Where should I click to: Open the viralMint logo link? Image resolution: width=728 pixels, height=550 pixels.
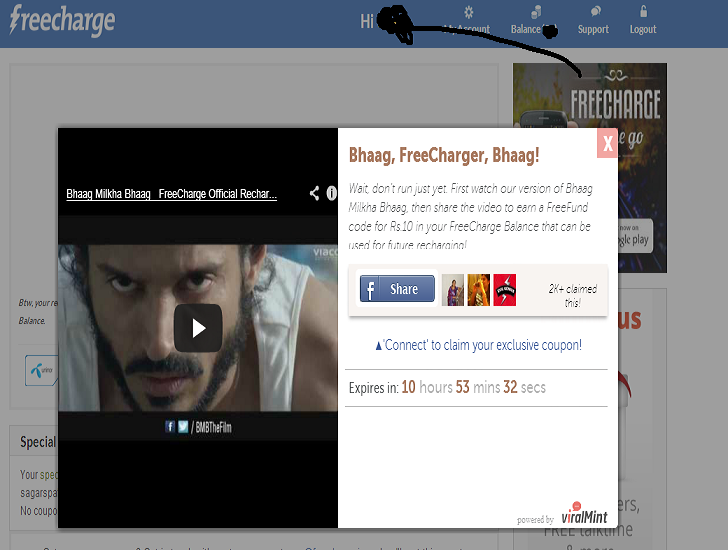coord(584,513)
